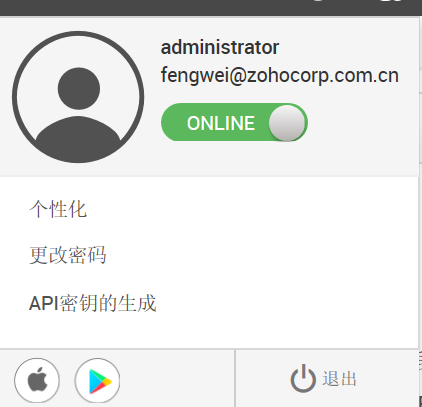
Task: Choose API密钥的生成 to generate API key
Action: tap(93, 303)
